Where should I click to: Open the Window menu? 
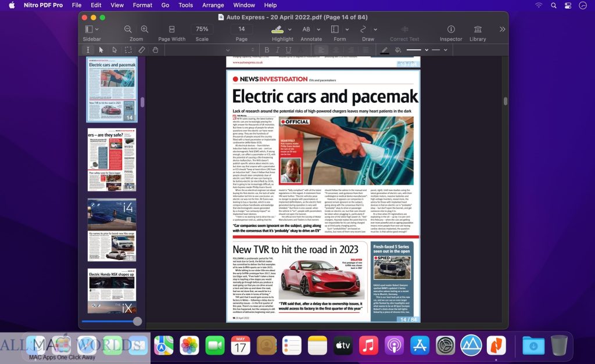pos(244,5)
